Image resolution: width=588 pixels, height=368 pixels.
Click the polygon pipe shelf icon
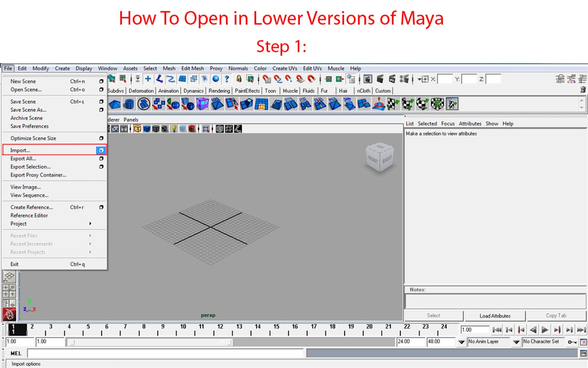(129, 104)
